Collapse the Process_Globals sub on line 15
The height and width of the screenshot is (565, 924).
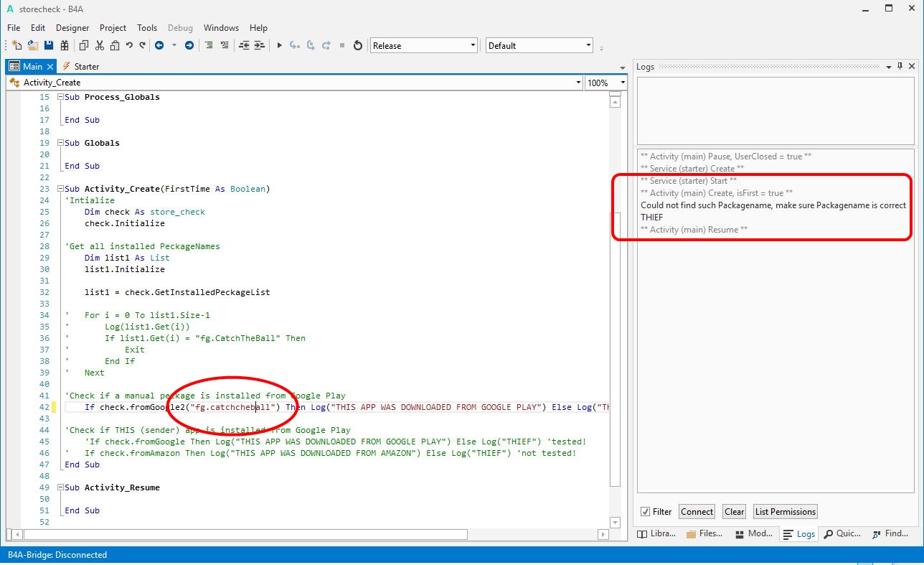(x=61, y=97)
